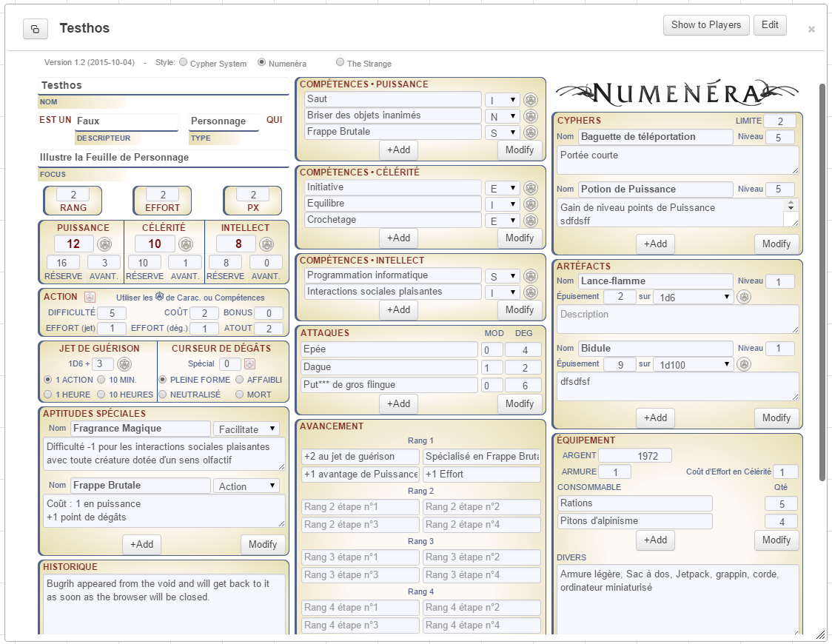832x644 pixels.
Task: Roll the Célérité pool dice icon
Action: tap(186, 244)
